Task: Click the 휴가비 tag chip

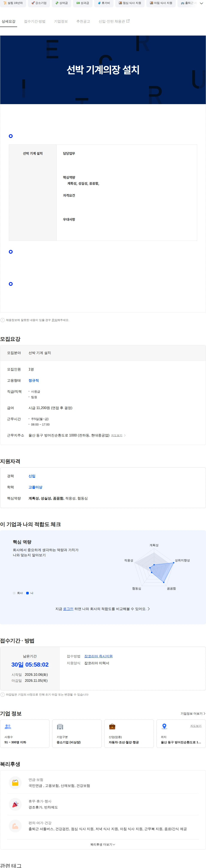Action: point(104,3)
